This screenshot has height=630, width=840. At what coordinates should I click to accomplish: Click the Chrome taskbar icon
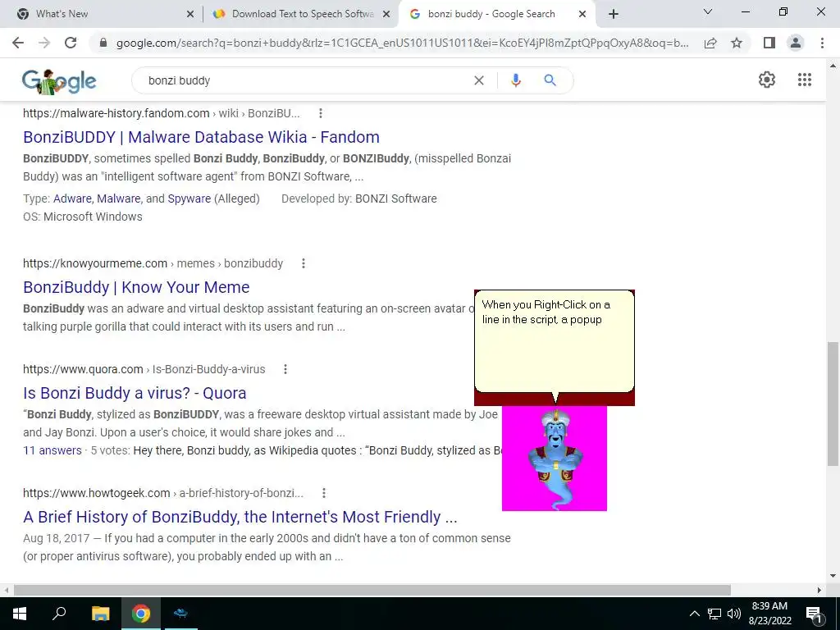(141, 614)
